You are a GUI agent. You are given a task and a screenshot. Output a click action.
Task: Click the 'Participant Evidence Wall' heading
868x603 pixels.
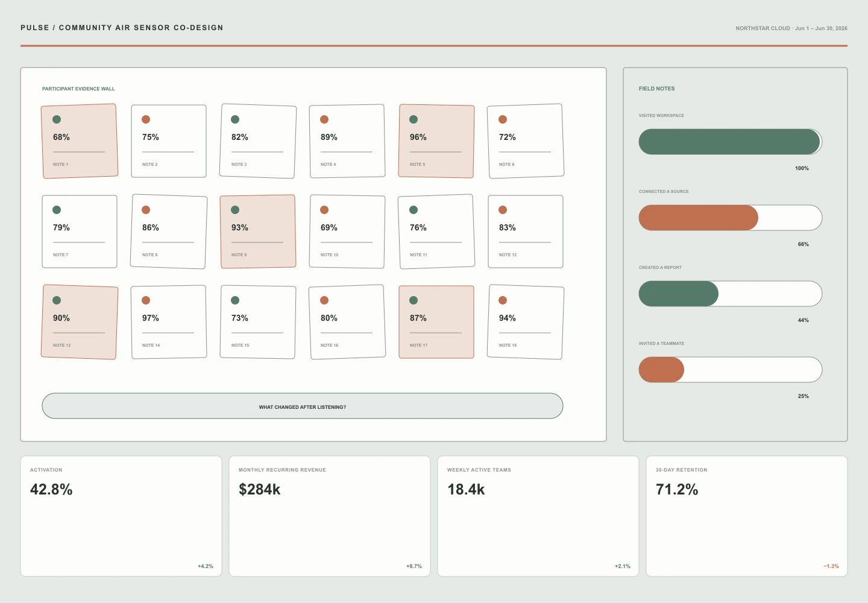[x=78, y=89]
